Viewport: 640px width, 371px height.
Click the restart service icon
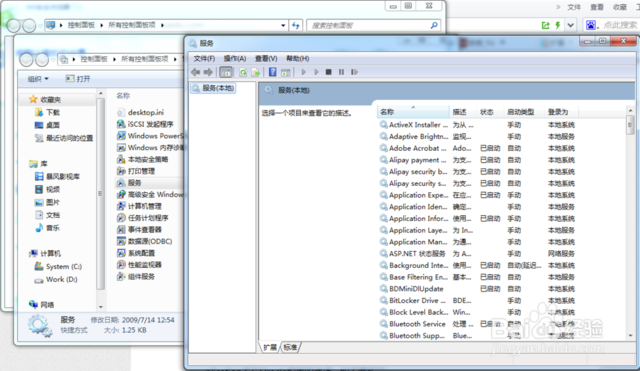click(354, 72)
